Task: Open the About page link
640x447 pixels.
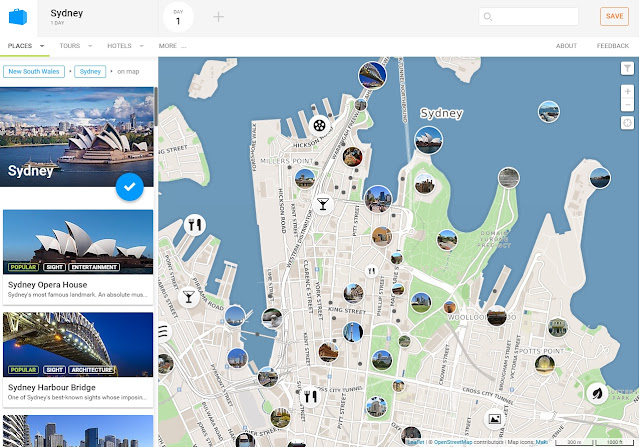Action: pos(566,46)
